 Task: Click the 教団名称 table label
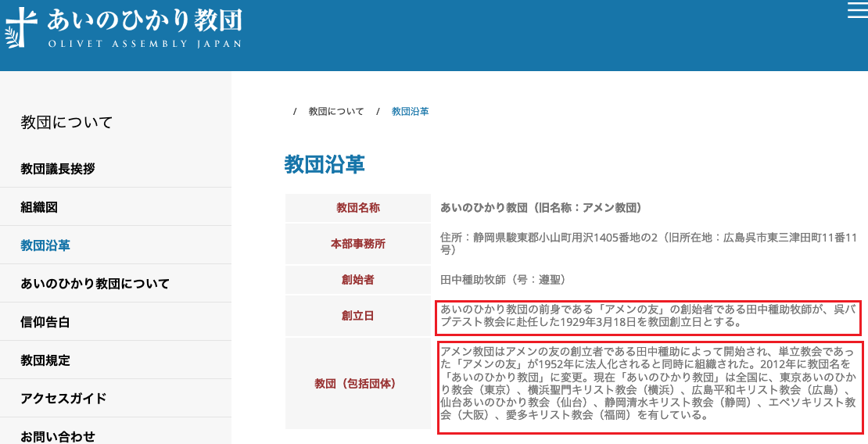coord(357,208)
